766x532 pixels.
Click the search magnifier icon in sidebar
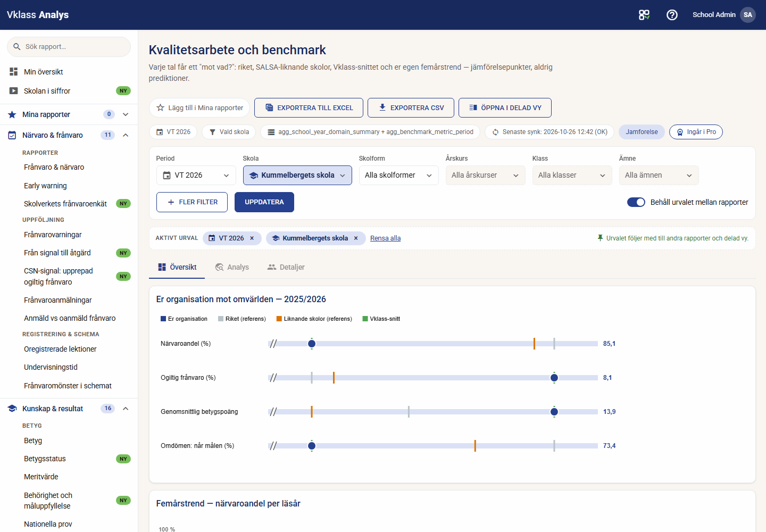(x=17, y=47)
